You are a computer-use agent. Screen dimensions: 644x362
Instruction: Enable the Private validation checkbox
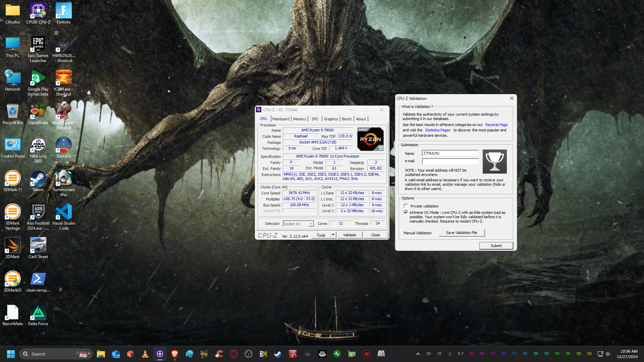point(406,206)
